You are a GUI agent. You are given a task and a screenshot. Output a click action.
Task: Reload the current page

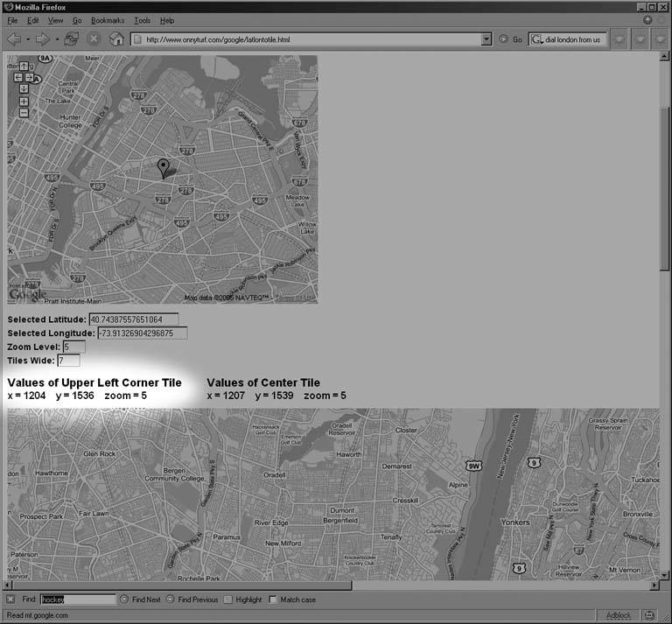pos(72,39)
